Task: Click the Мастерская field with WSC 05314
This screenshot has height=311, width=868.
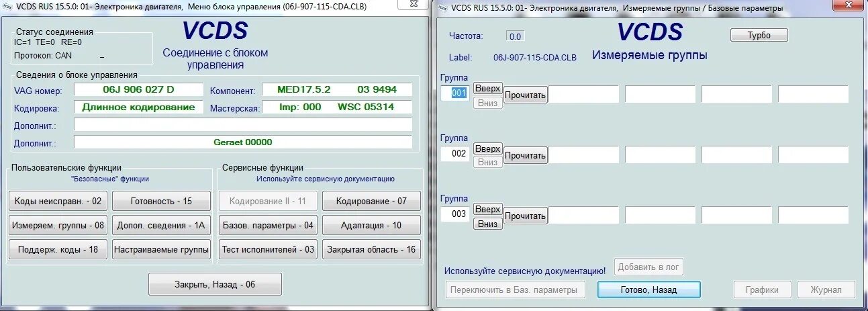Action: pos(336,107)
